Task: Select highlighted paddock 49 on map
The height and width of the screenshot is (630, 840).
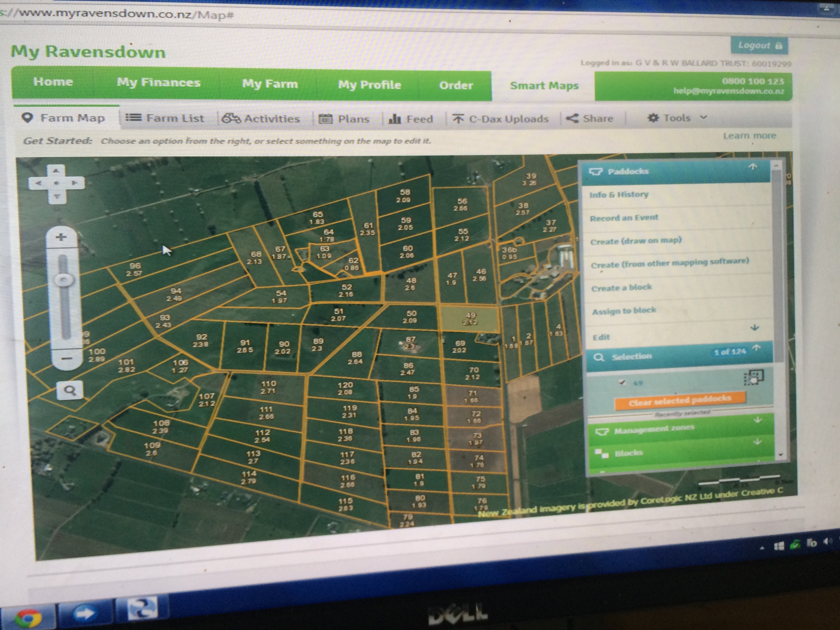Action: (470, 319)
